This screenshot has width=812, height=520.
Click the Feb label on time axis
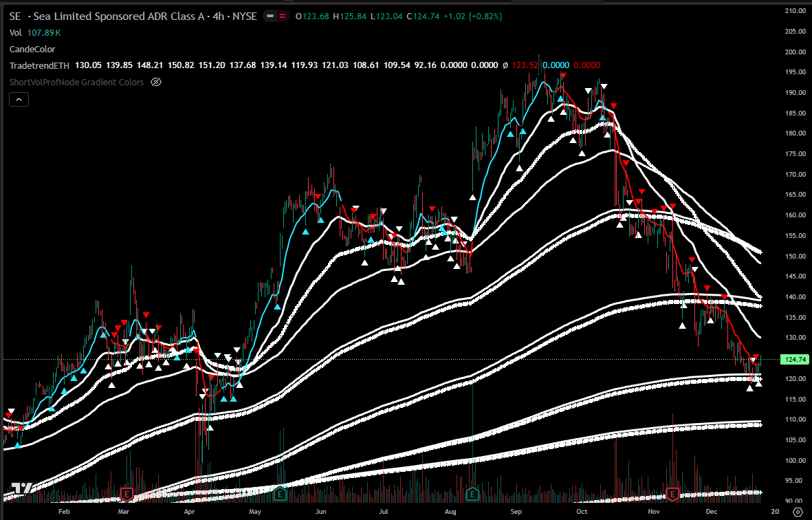(64, 512)
